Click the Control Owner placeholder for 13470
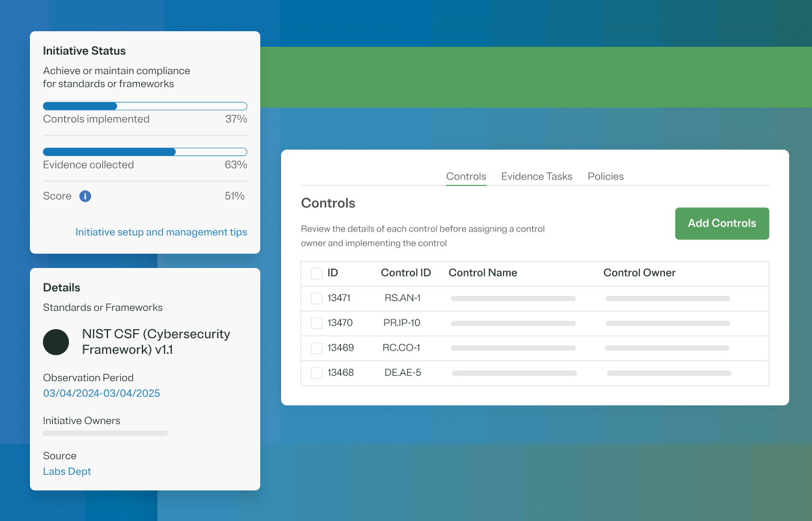812x521 pixels. coord(668,323)
